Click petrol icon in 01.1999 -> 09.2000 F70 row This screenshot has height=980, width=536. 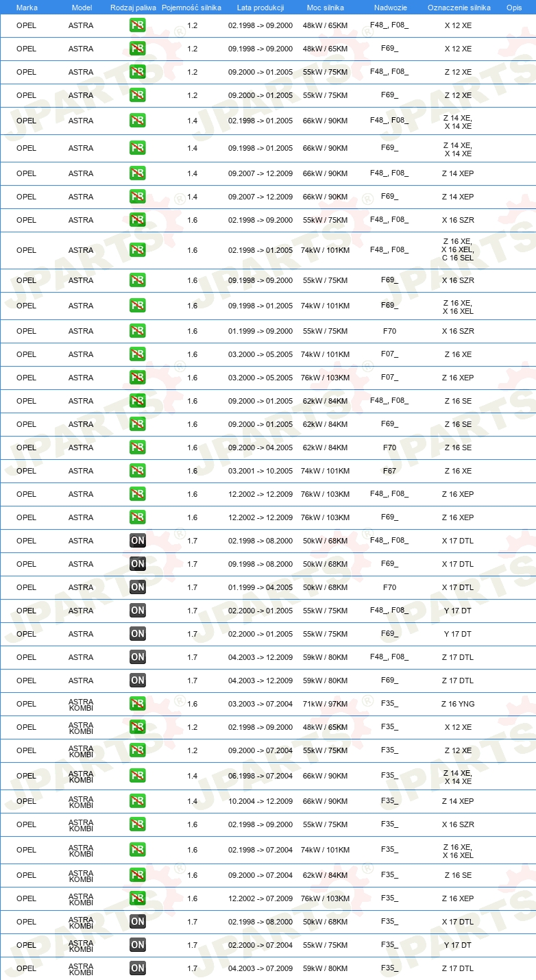(138, 331)
